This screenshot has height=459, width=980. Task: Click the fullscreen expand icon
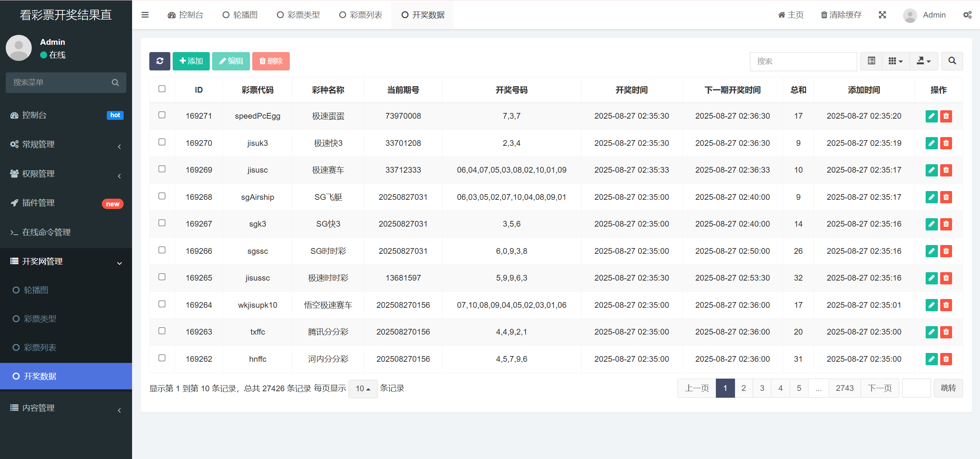click(x=882, y=15)
